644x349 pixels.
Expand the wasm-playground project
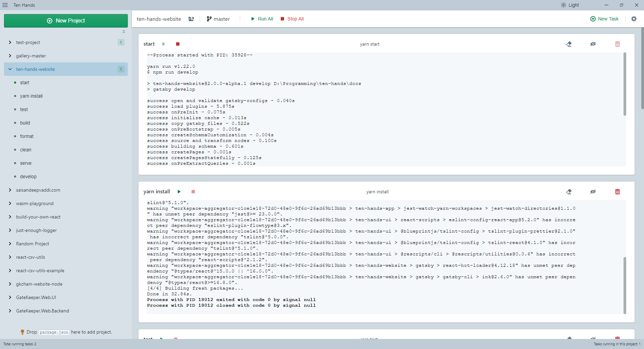tap(10, 203)
